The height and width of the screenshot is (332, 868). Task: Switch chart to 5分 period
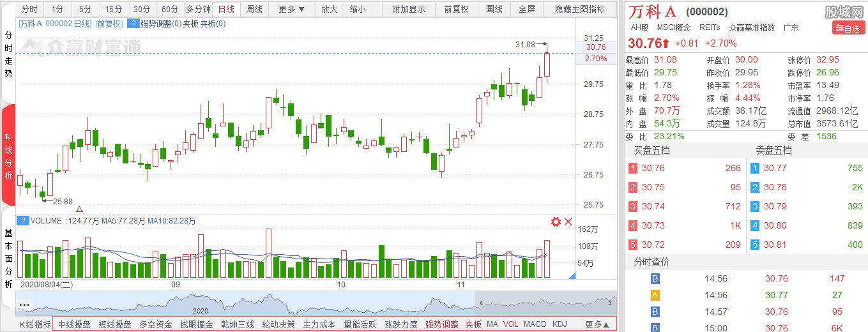[86, 9]
